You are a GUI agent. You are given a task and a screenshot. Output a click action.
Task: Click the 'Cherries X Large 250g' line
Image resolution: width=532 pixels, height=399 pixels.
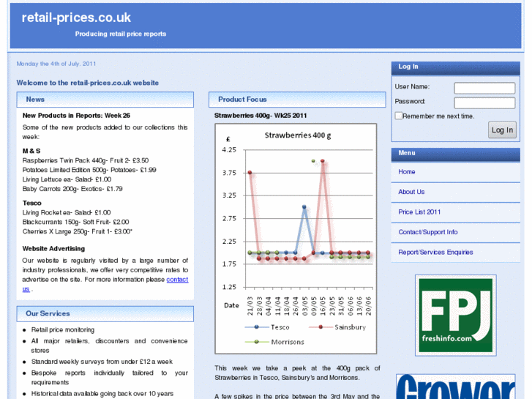(x=78, y=231)
